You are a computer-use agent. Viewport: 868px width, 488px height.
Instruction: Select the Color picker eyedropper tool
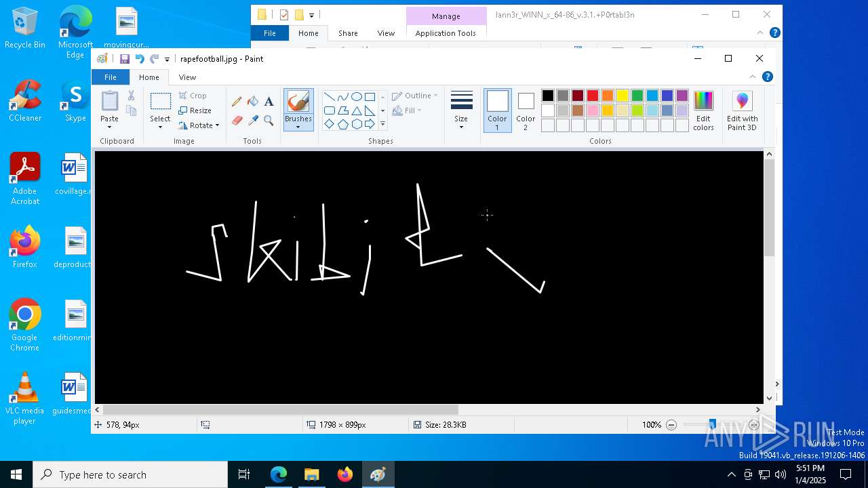tap(253, 121)
